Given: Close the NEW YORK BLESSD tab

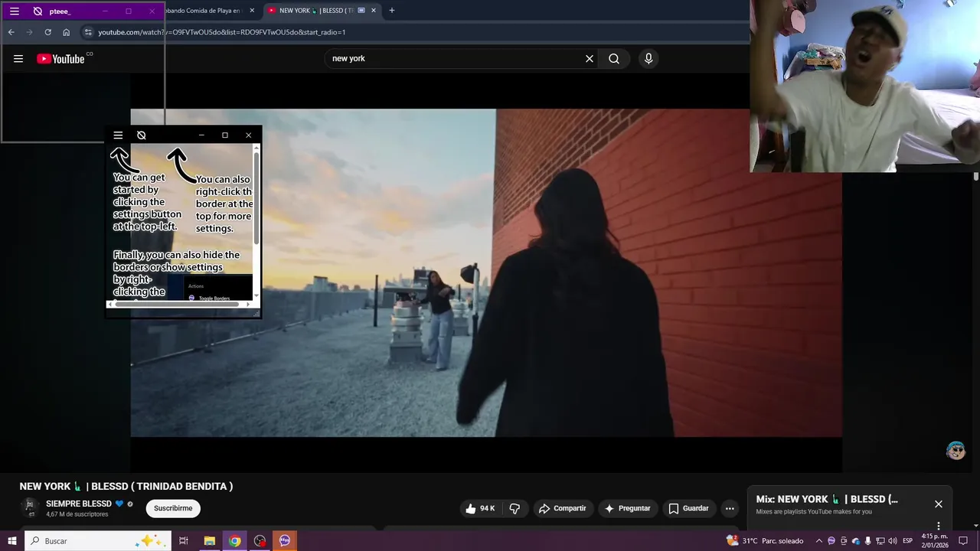Looking at the screenshot, I should (x=374, y=11).
